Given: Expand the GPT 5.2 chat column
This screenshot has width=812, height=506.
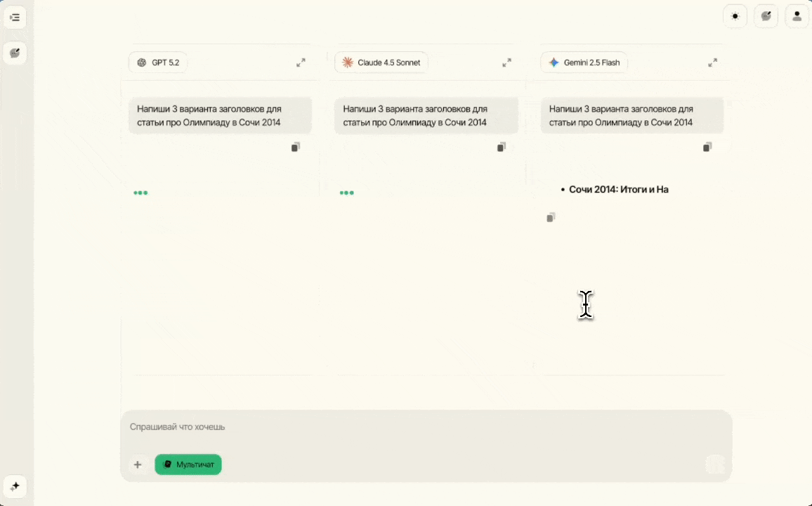Looking at the screenshot, I should point(301,63).
